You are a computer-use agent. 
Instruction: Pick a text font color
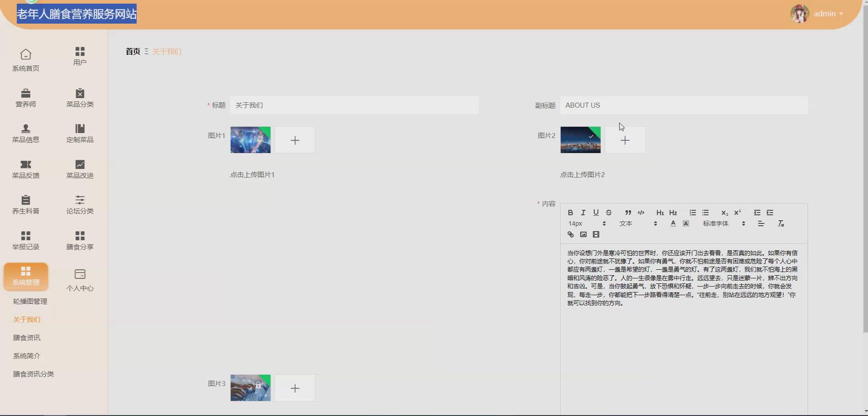coord(673,223)
